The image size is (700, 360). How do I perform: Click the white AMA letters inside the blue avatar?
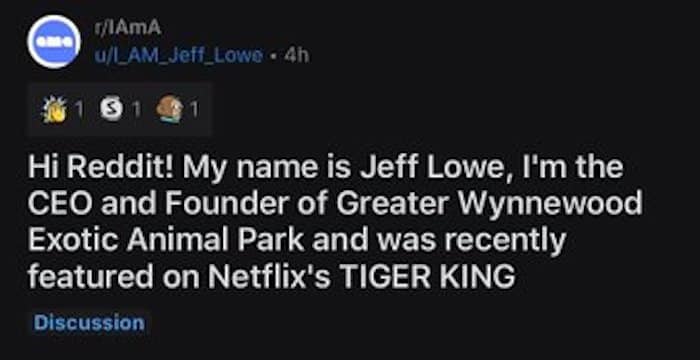tap(54, 41)
